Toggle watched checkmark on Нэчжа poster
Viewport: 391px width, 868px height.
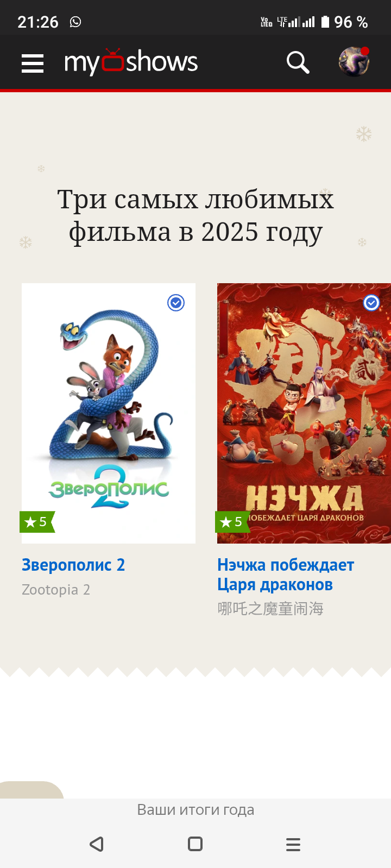[371, 303]
